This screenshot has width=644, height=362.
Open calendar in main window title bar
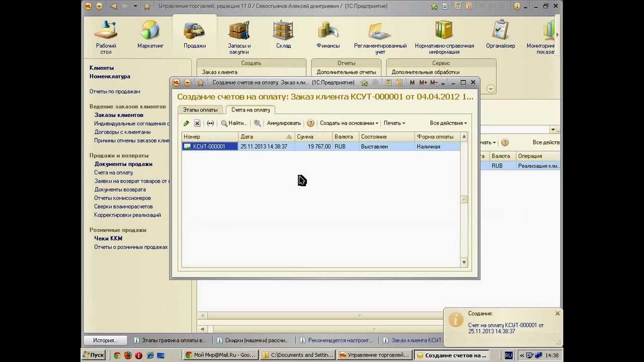point(469,6)
